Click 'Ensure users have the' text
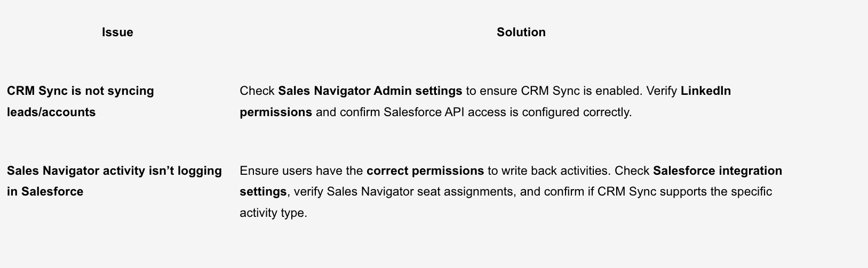This screenshot has height=268, width=868. coord(301,171)
